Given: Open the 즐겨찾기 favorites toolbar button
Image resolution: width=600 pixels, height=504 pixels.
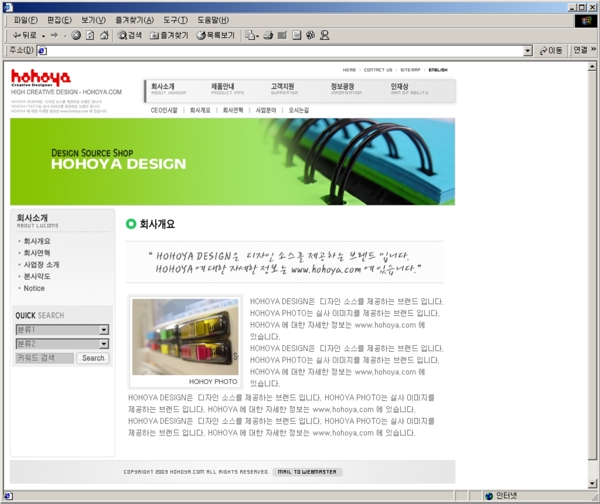Looking at the screenshot, I should pos(169,36).
